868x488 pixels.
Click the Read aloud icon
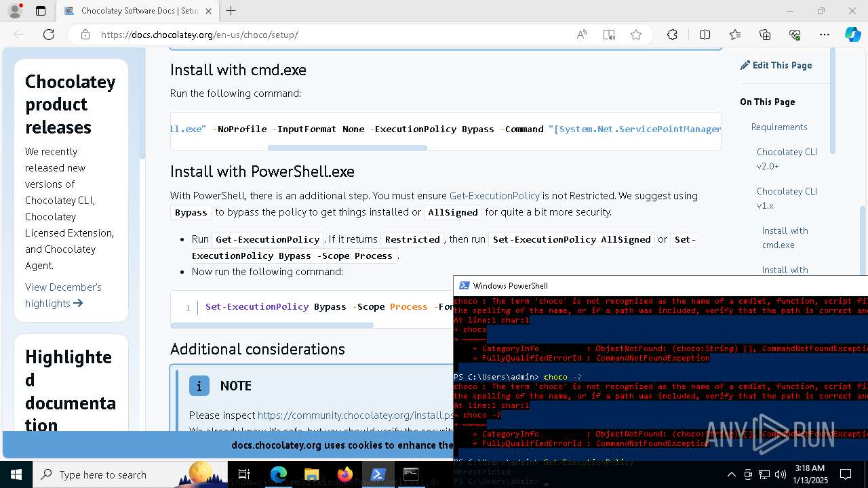(582, 35)
